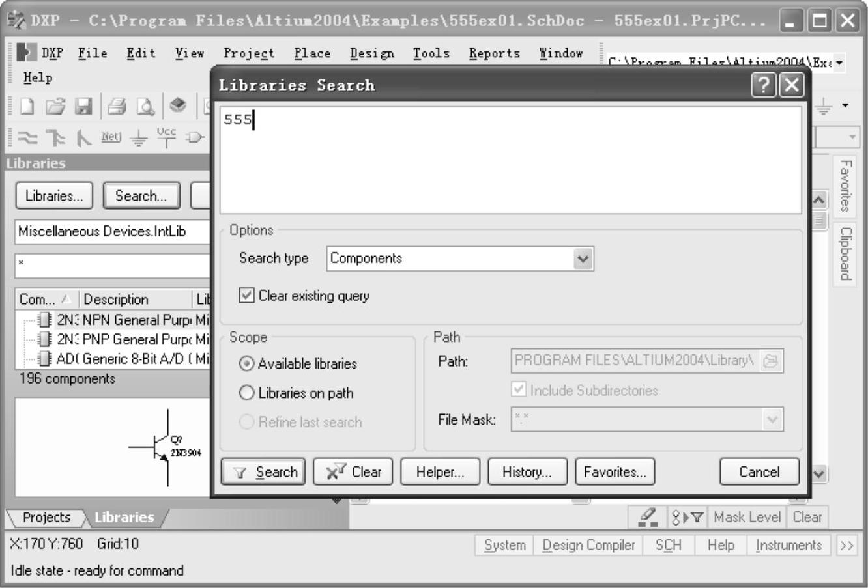
Task: Select the Place Wire tool
Action: (27, 137)
